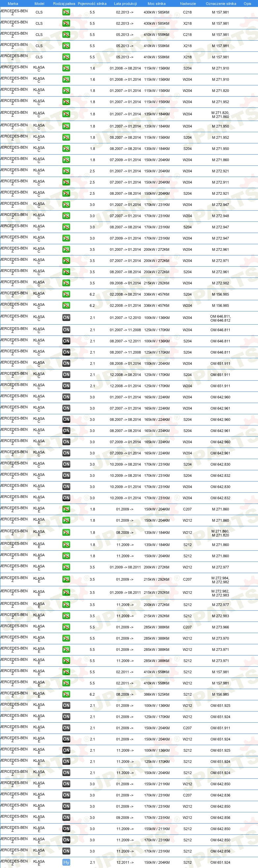
Task: Click engine code 'M 272.971'
Action: coord(220,261)
